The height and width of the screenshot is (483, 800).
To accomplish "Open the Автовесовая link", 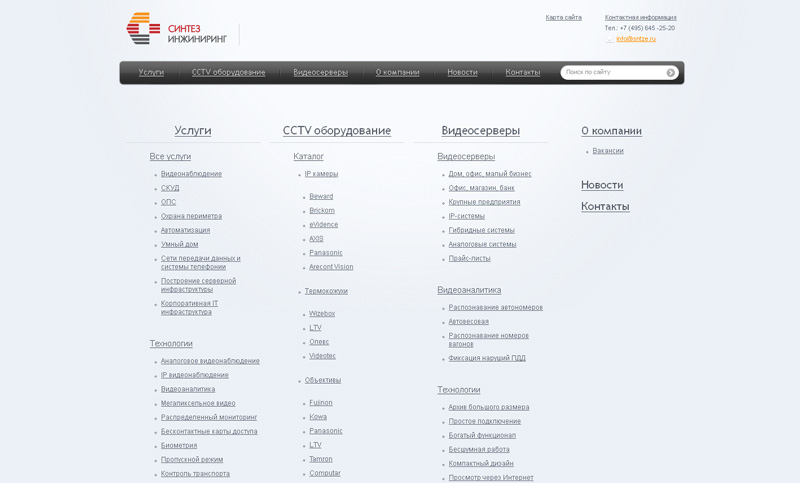I will pos(468,322).
